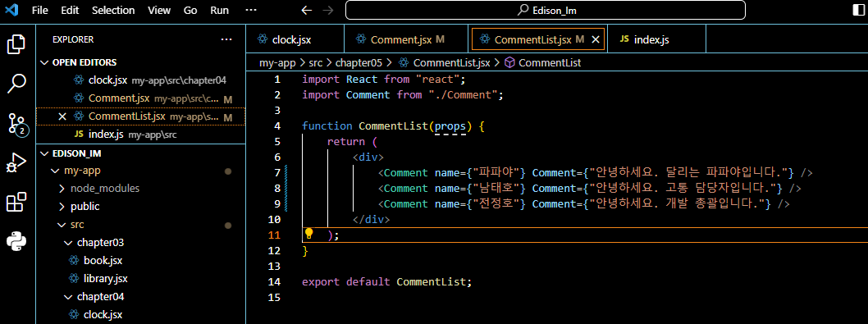The image size is (868, 324).
Task: Select clock.jsx in Open Editors list
Action: coord(140,80)
